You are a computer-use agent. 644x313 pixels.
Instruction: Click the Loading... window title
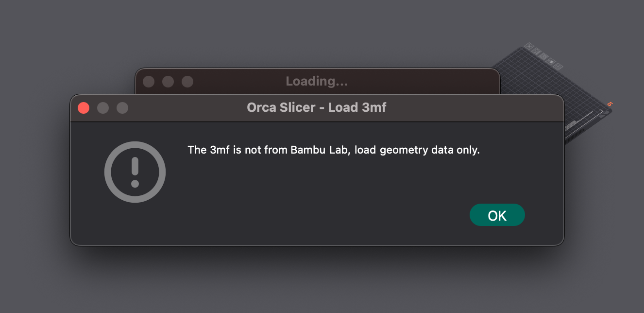(x=317, y=81)
